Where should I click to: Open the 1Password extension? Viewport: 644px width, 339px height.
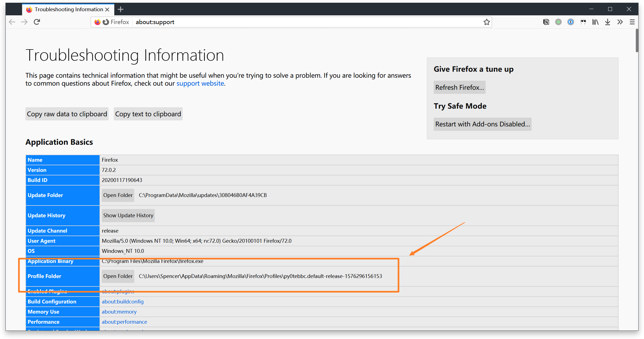click(x=571, y=22)
